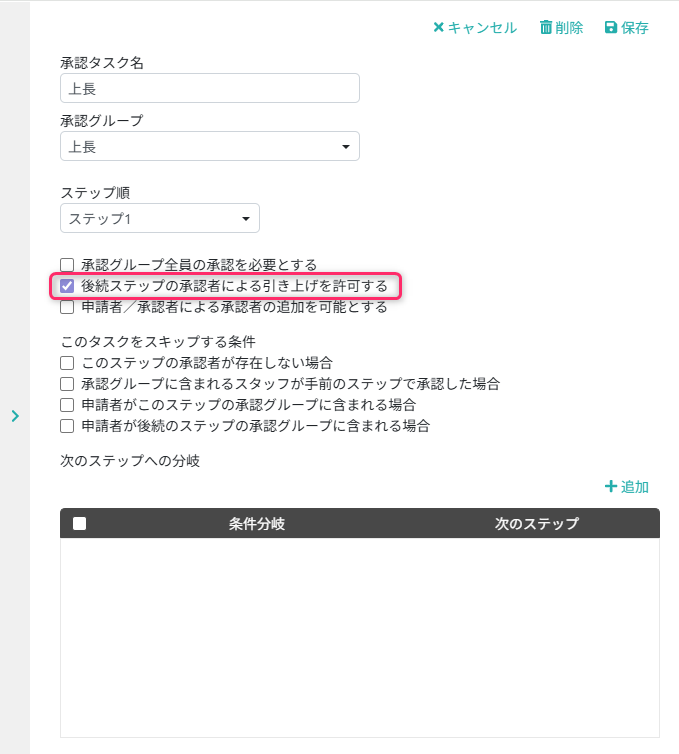
Task: Click the cancel X icon
Action: [438, 28]
